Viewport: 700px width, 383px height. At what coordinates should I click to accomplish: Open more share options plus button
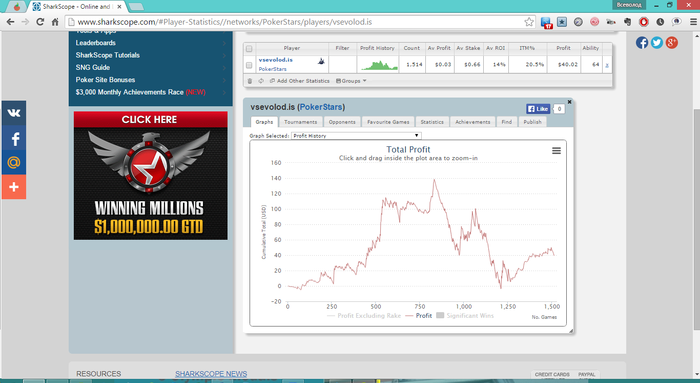[14, 187]
